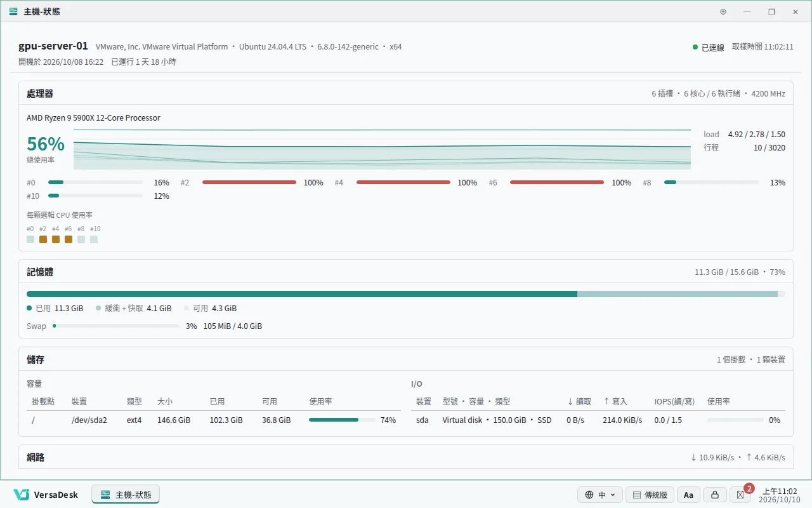Click the load 4.92 / 2.78 / 1.50 value

click(x=757, y=134)
